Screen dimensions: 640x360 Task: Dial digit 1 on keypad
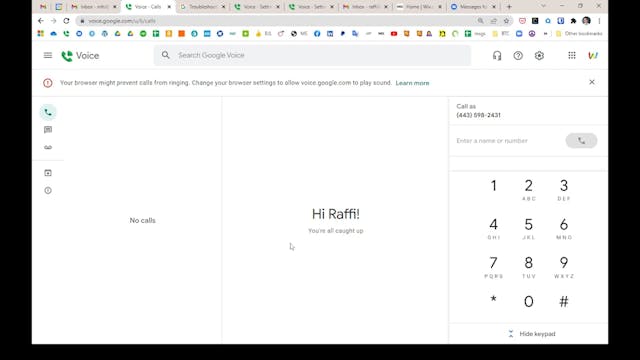click(493, 186)
